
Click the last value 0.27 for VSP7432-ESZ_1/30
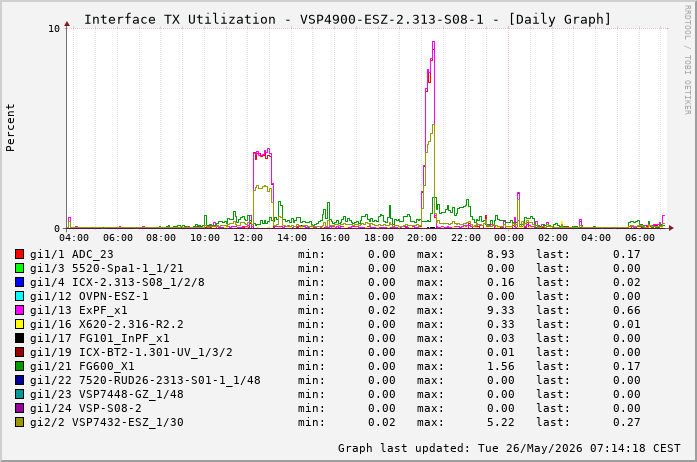tap(627, 422)
